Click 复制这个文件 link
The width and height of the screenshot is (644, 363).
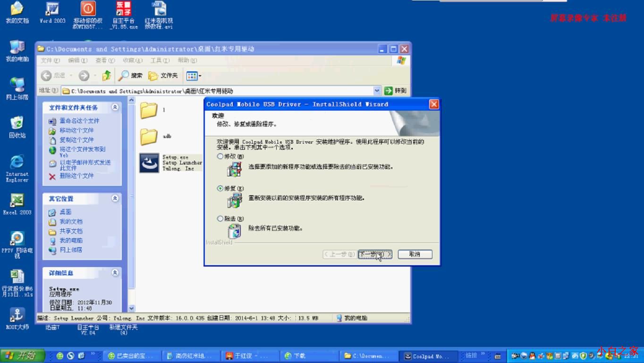click(76, 140)
